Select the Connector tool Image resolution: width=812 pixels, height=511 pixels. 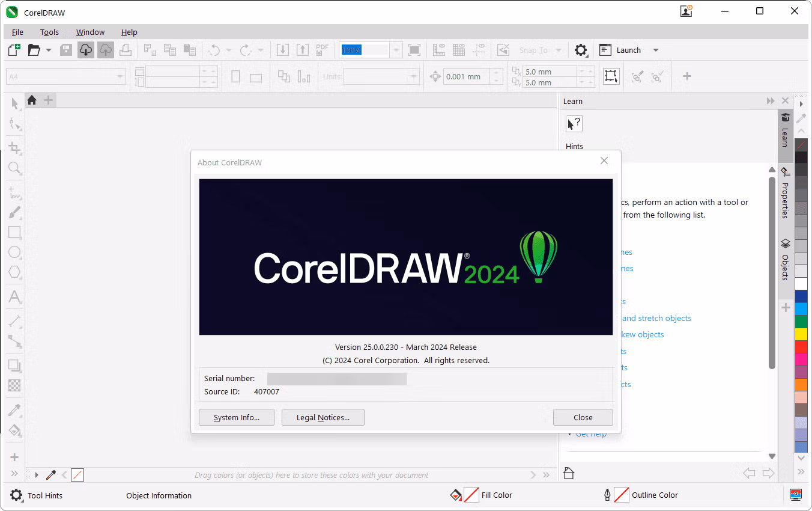pyautogui.click(x=15, y=342)
